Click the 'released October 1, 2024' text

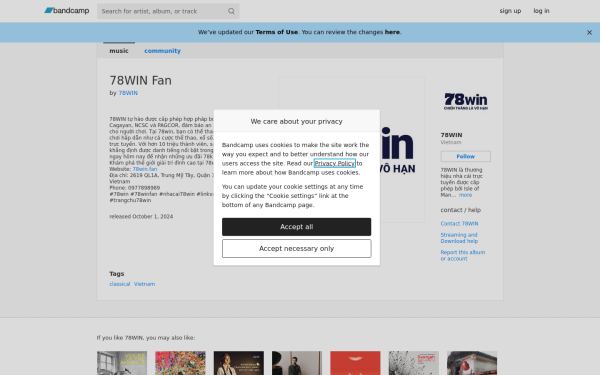click(x=141, y=217)
